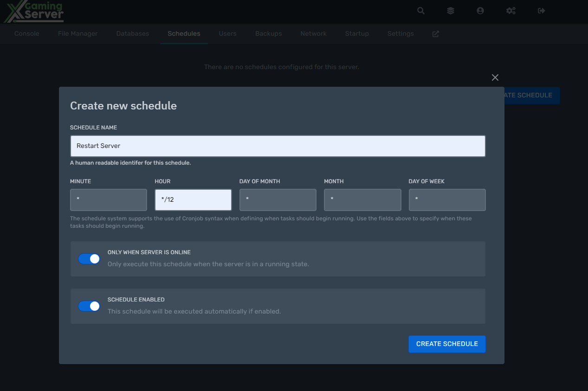Click the search magnifier icon

coord(421,11)
